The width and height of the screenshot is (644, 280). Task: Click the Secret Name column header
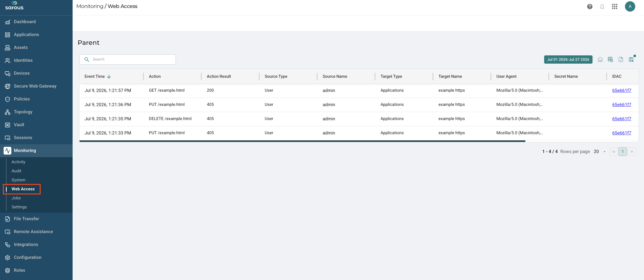point(566,77)
